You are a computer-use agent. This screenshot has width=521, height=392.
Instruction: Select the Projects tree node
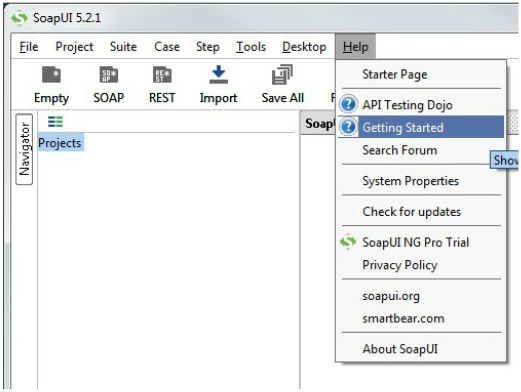point(60,143)
